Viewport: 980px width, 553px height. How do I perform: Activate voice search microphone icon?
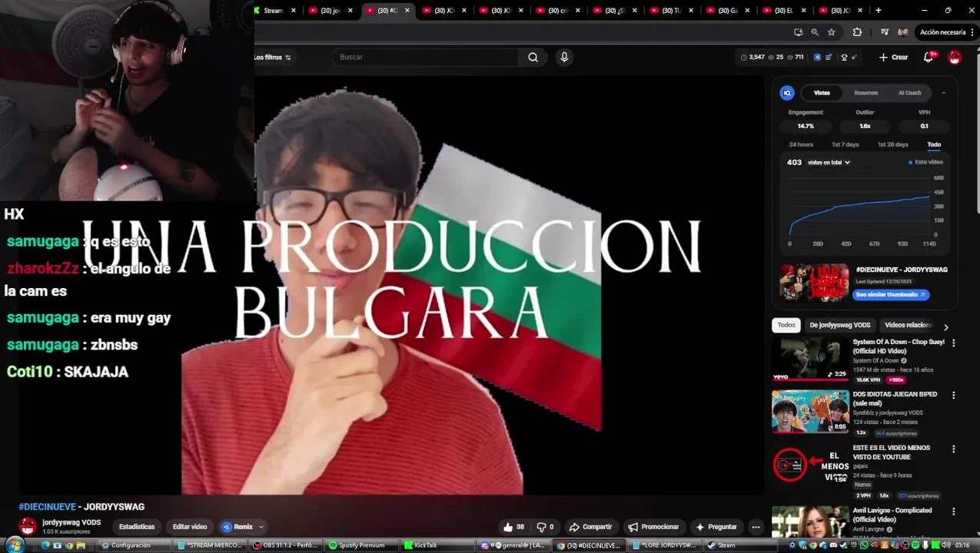(x=564, y=57)
